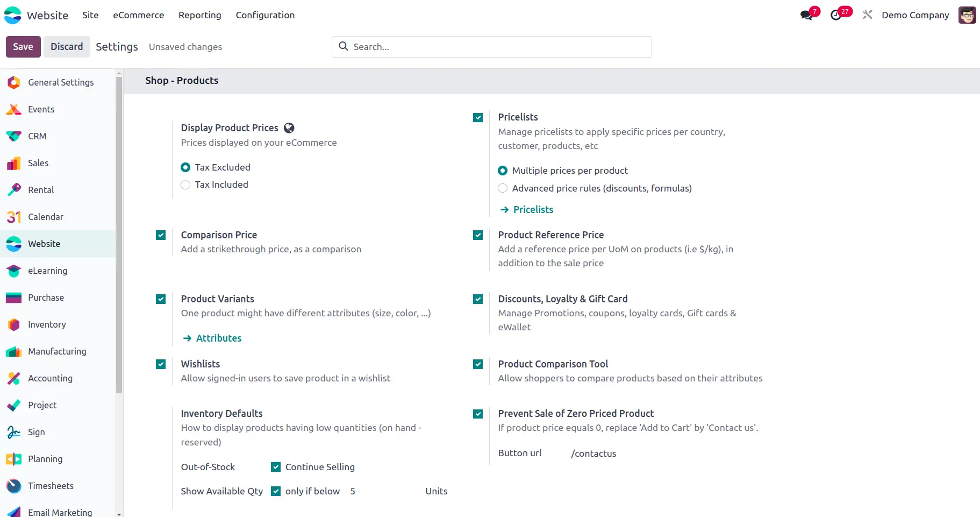Open Accounting settings in sidebar
Image resolution: width=980 pixels, height=517 pixels.
click(x=50, y=378)
